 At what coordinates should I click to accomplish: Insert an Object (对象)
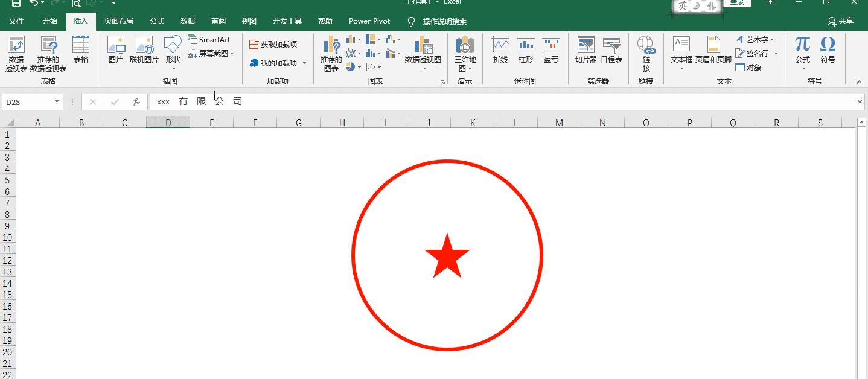[748, 68]
